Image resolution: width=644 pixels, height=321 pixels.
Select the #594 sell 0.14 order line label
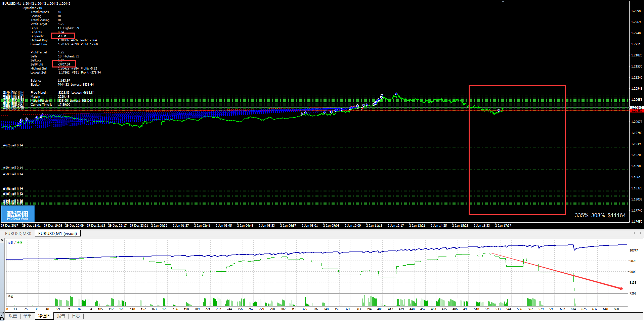(x=13, y=168)
